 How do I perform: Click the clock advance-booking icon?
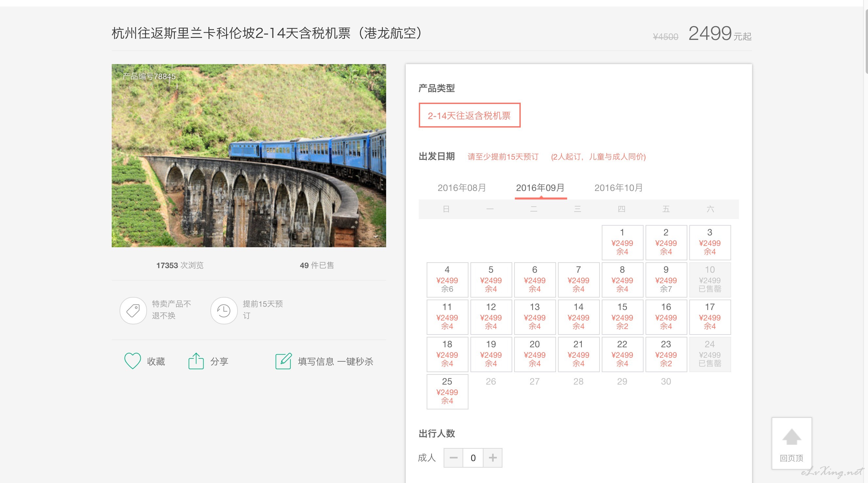pyautogui.click(x=224, y=310)
